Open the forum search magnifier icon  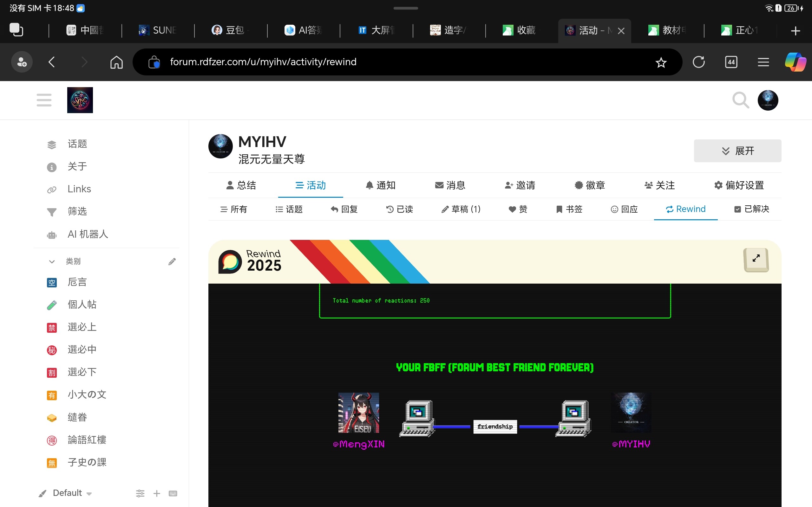[x=740, y=100]
